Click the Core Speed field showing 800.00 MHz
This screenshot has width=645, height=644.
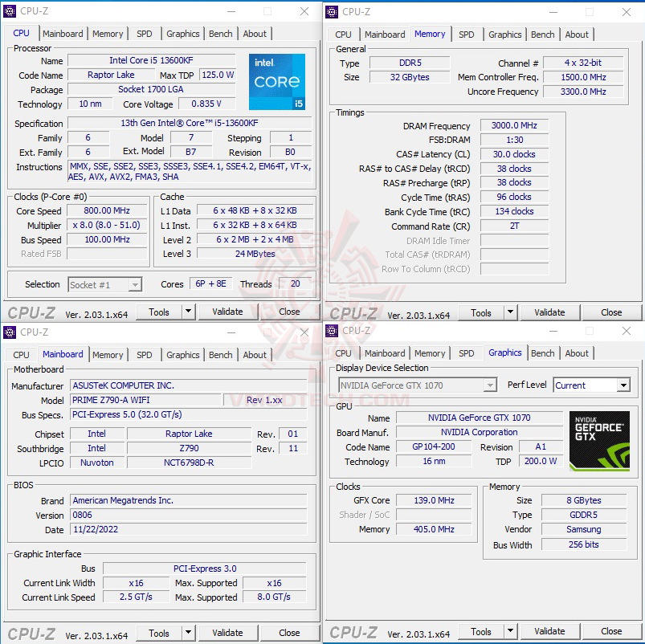[107, 210]
